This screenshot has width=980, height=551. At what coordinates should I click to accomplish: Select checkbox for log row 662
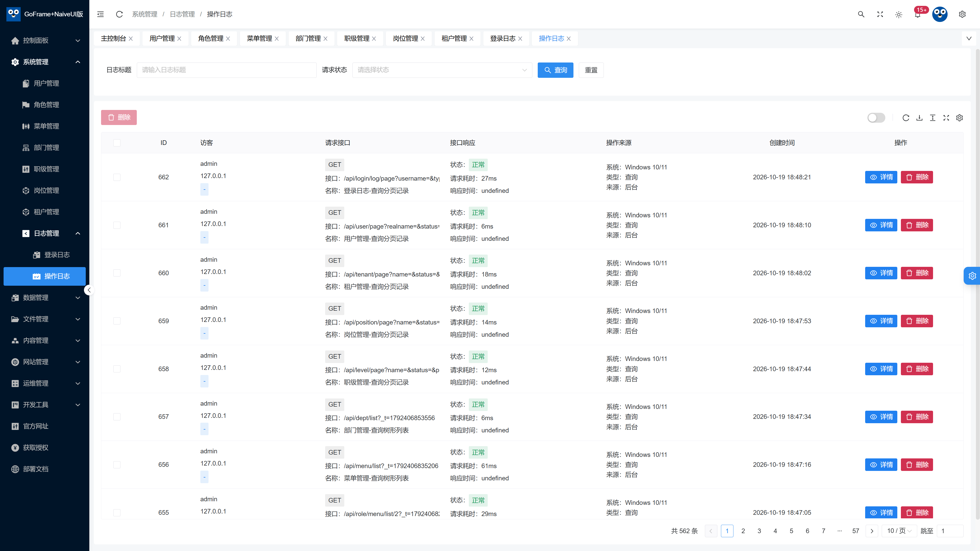[x=117, y=177]
